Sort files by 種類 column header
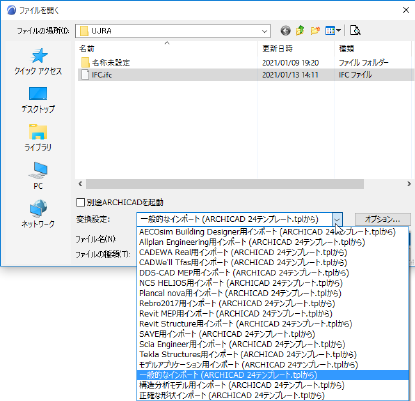The height and width of the screenshot is (401, 415). click(x=373, y=49)
